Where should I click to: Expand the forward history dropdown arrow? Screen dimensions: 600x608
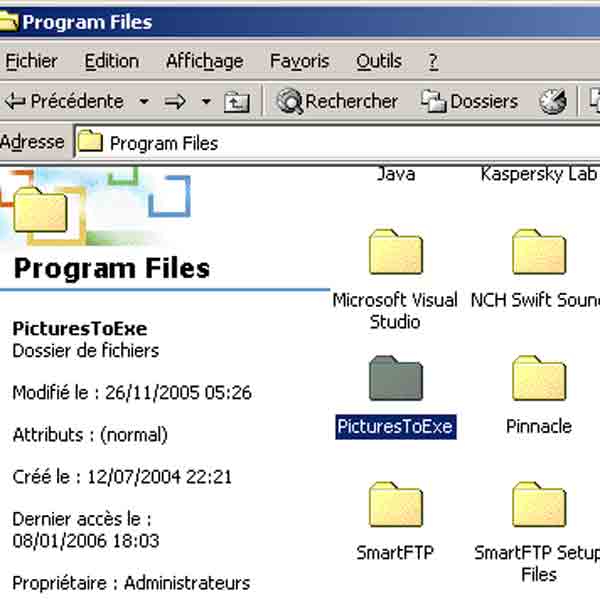(206, 102)
